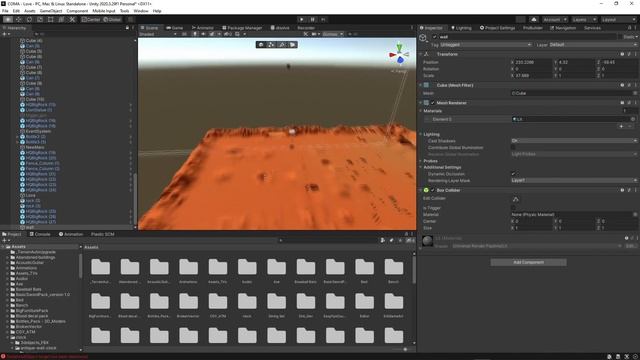
Task: Switch to the Package Manager tab
Action: (x=242, y=28)
